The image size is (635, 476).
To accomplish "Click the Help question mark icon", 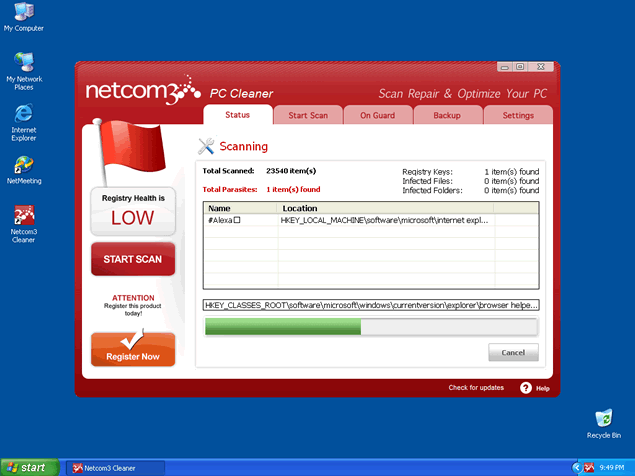I will coord(526,388).
